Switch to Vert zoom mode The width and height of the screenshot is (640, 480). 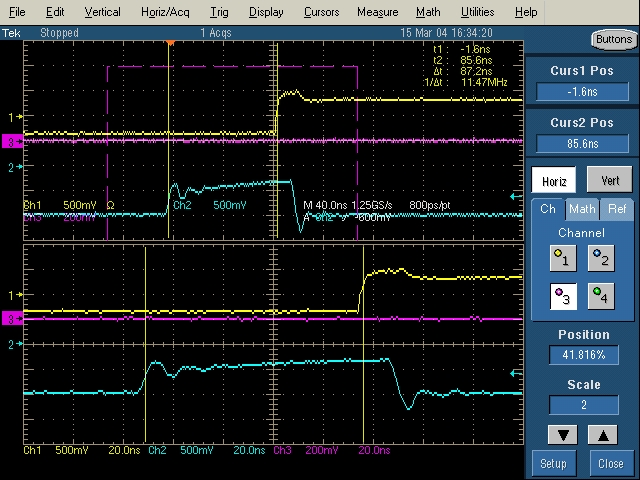tap(610, 180)
